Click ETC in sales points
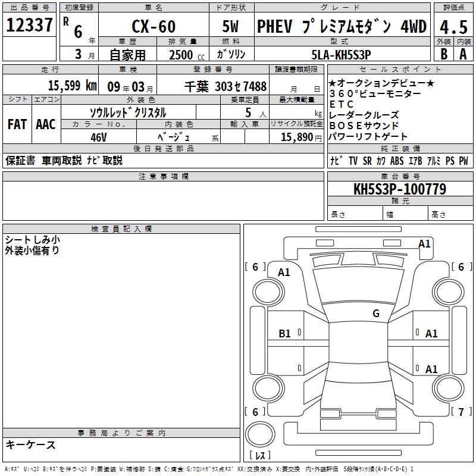476x476 pixels. [x=342, y=105]
